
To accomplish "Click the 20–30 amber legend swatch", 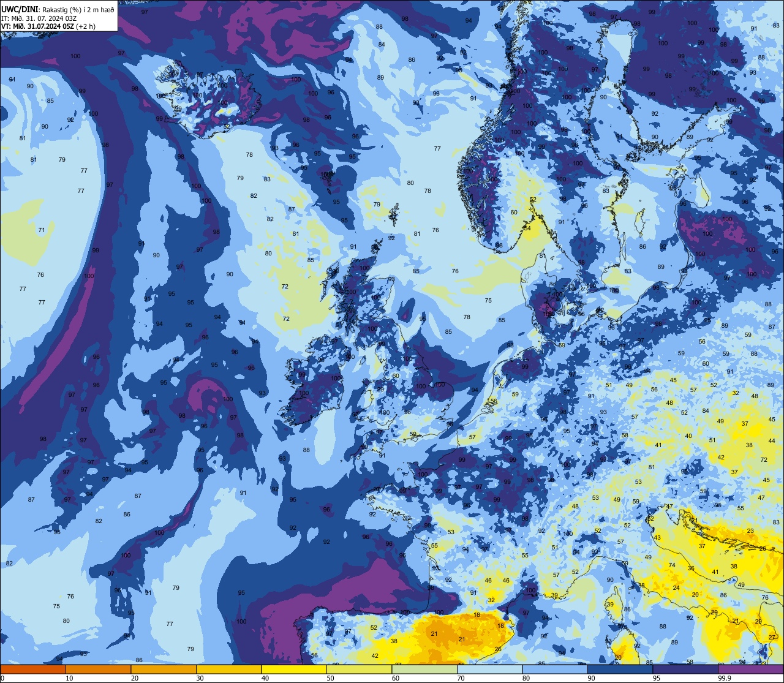I will tap(164, 669).
